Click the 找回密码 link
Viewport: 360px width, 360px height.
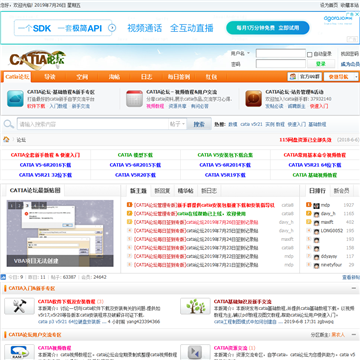[x=350, y=54]
